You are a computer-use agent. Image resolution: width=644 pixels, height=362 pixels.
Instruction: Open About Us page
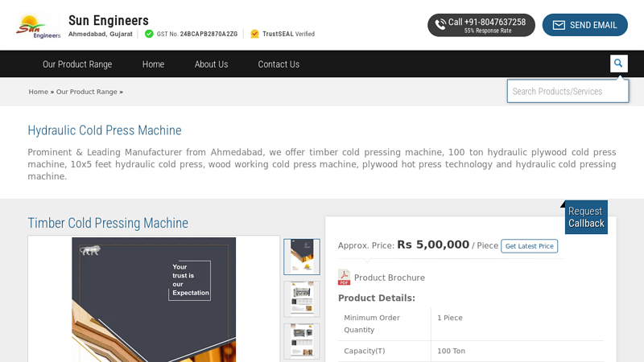211,64
